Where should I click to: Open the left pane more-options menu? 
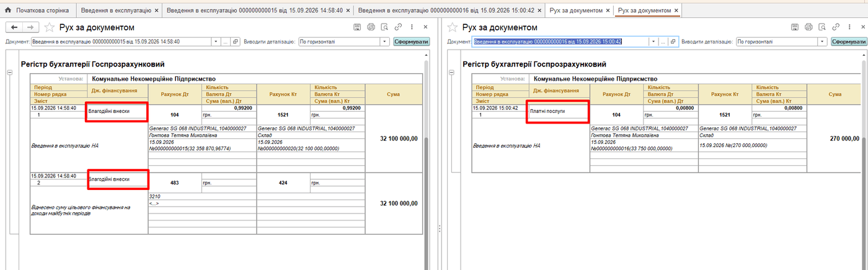pos(412,27)
